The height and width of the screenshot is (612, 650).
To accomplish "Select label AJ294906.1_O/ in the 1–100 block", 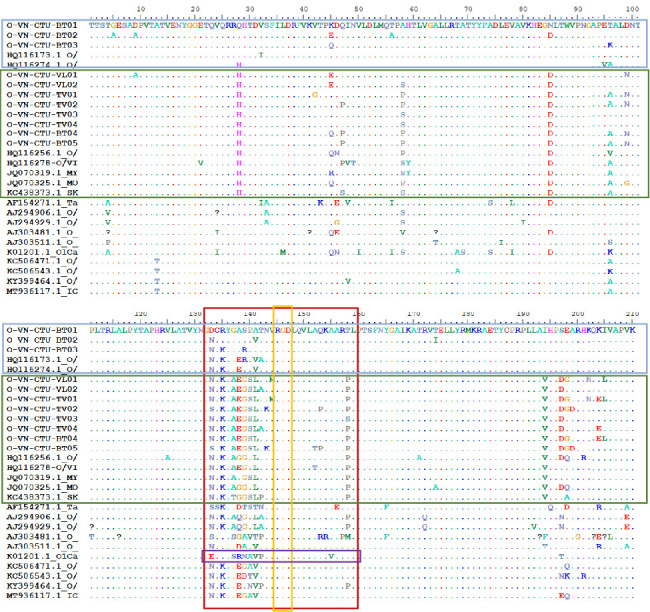I will click(x=42, y=213).
